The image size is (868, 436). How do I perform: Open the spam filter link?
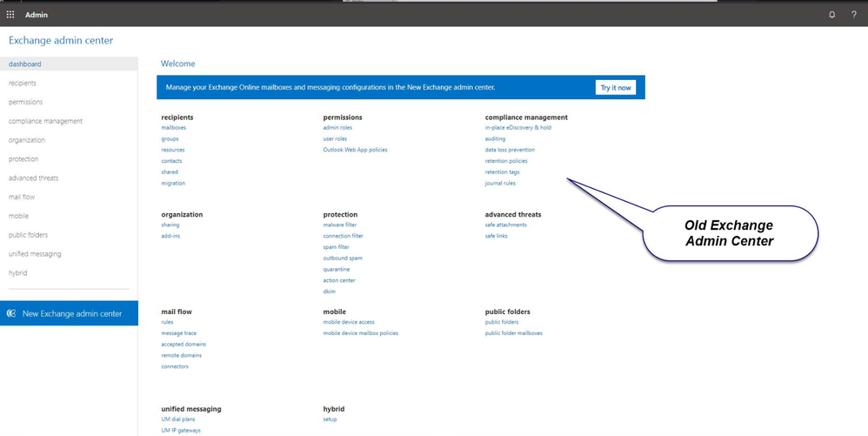pyautogui.click(x=337, y=247)
